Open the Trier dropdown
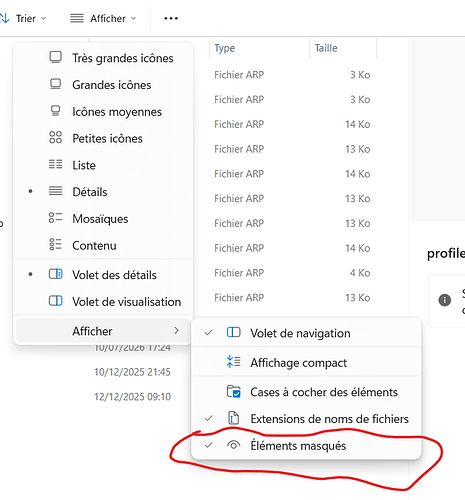465x500 pixels. [x=23, y=18]
